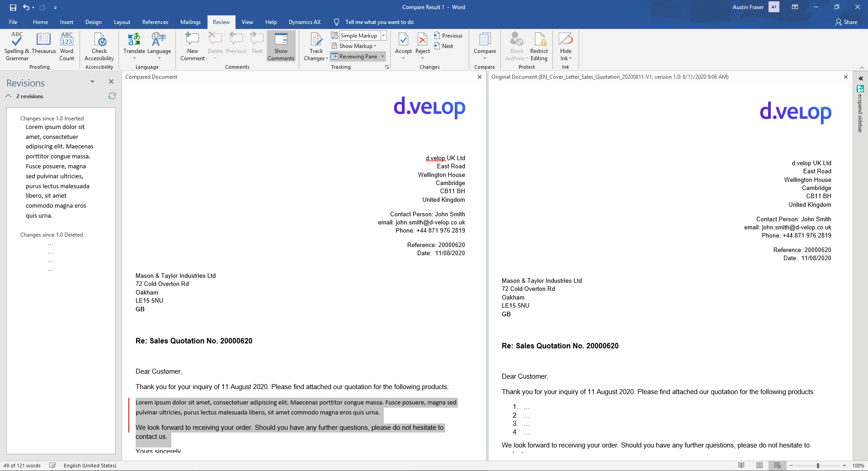868x471 pixels.
Task: Refresh the revisions list
Action: [x=112, y=96]
